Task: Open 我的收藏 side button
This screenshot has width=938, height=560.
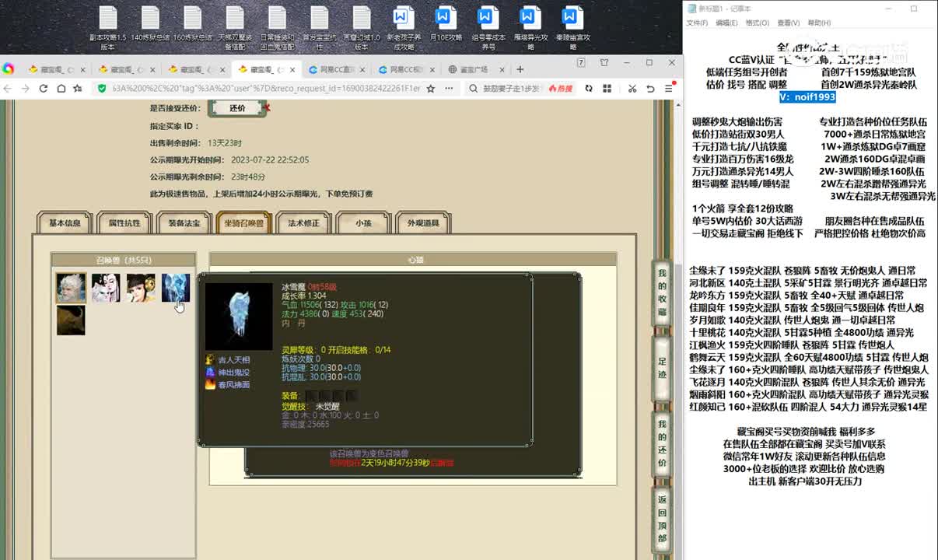Action: [x=662, y=293]
